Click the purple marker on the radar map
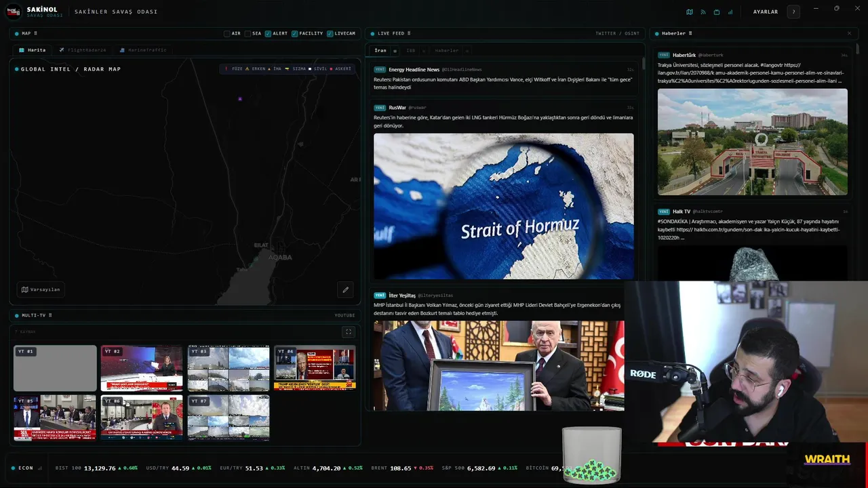This screenshot has width=868, height=488. click(240, 99)
